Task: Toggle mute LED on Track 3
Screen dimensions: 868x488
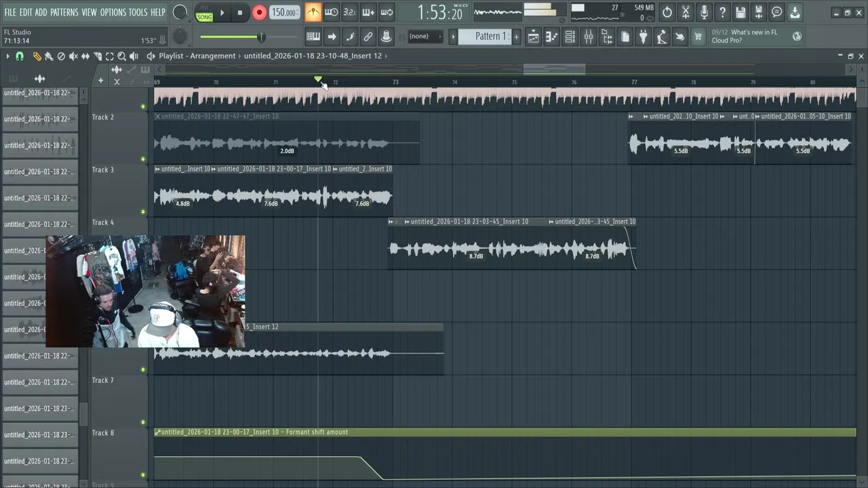Action: [143, 212]
